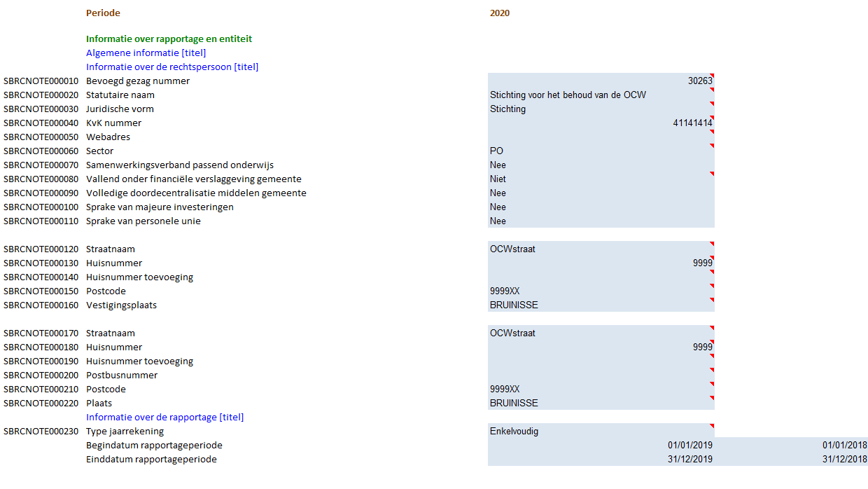
Task: Select 'Volledige doordecentralisatie middelen gemeente' label
Action: click(x=196, y=193)
